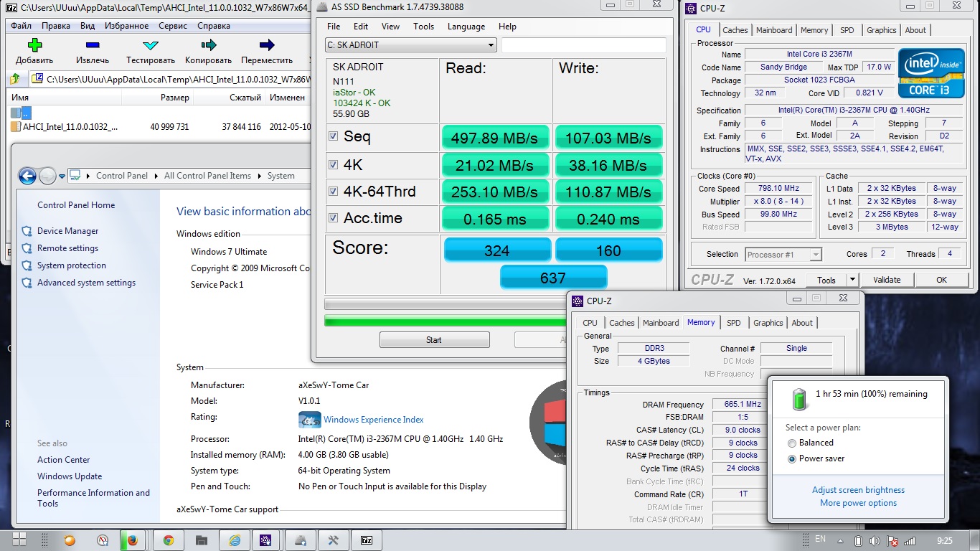The width and height of the screenshot is (980, 551).
Task: Open the Tools dropdown arrow in CPU-Z
Action: [x=852, y=280]
